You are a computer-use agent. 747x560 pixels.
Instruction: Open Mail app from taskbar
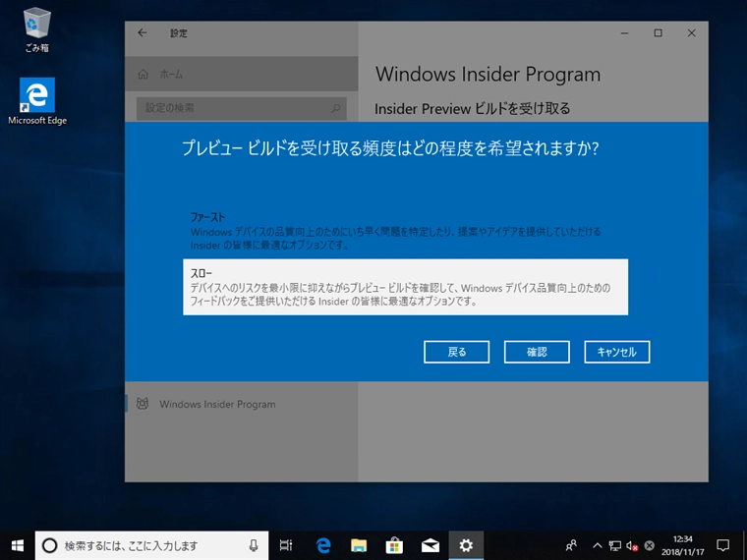(x=431, y=545)
